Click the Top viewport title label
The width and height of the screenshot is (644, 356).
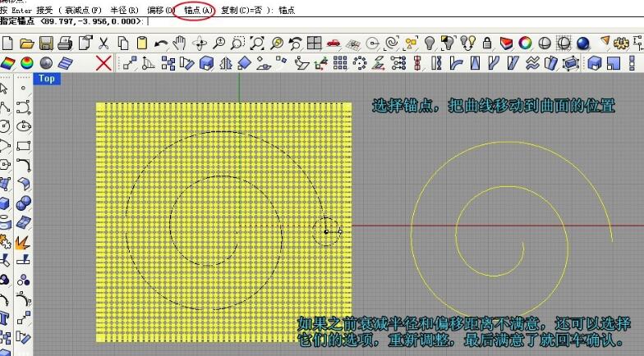[46, 79]
